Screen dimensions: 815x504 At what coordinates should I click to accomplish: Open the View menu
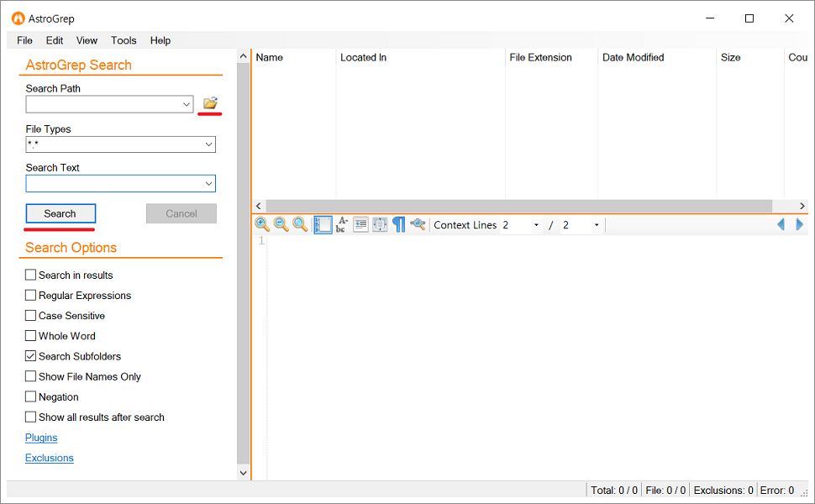tap(87, 40)
